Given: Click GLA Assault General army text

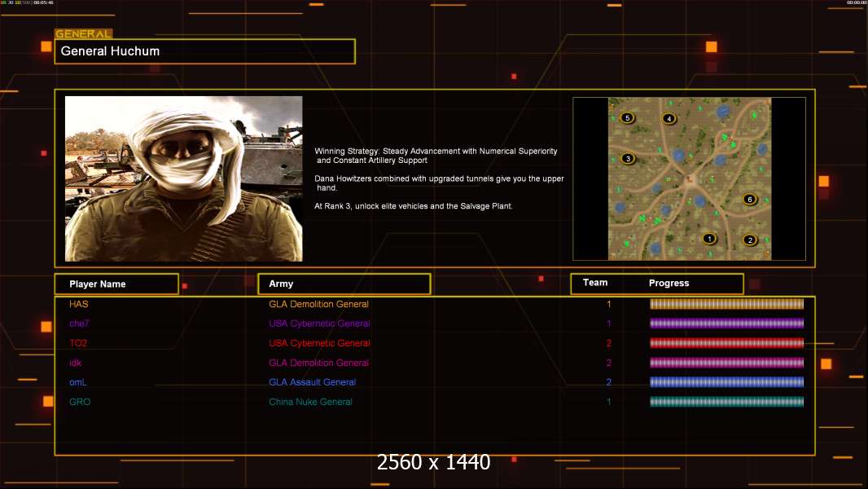Looking at the screenshot, I should (312, 382).
